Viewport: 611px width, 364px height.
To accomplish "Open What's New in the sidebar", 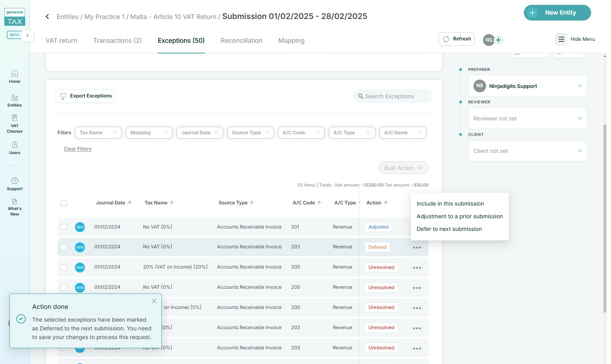I will (15, 207).
